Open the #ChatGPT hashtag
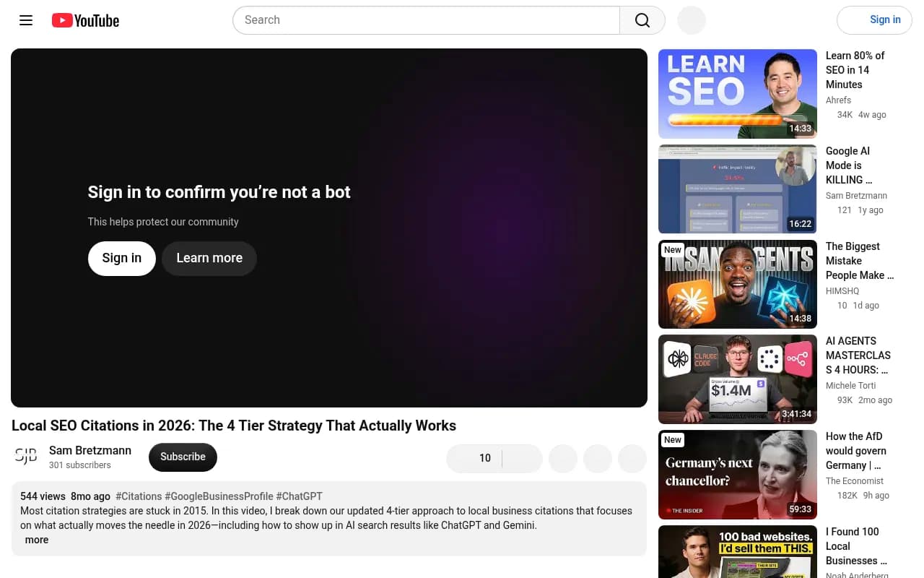Screen dimensions: 924x578 (299, 496)
